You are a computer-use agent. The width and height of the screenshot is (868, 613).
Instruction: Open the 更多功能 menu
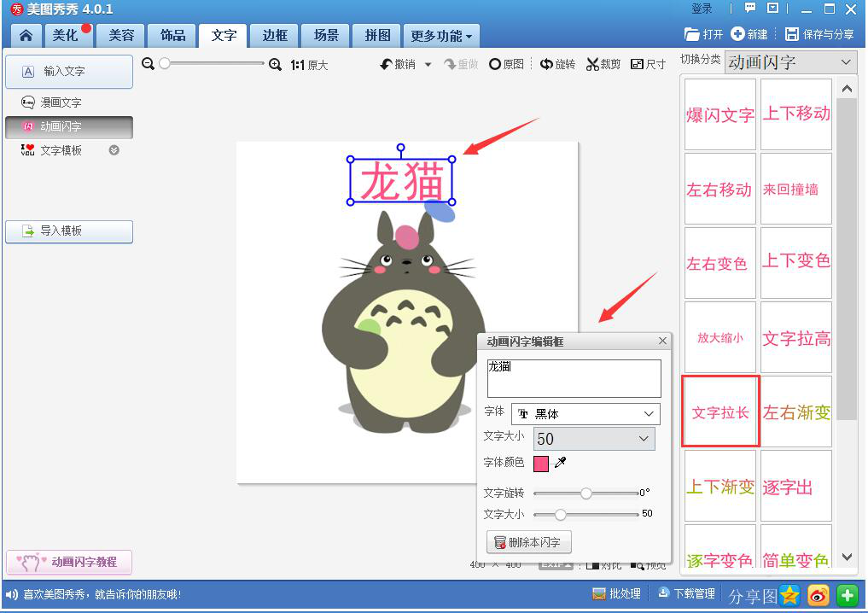[441, 36]
